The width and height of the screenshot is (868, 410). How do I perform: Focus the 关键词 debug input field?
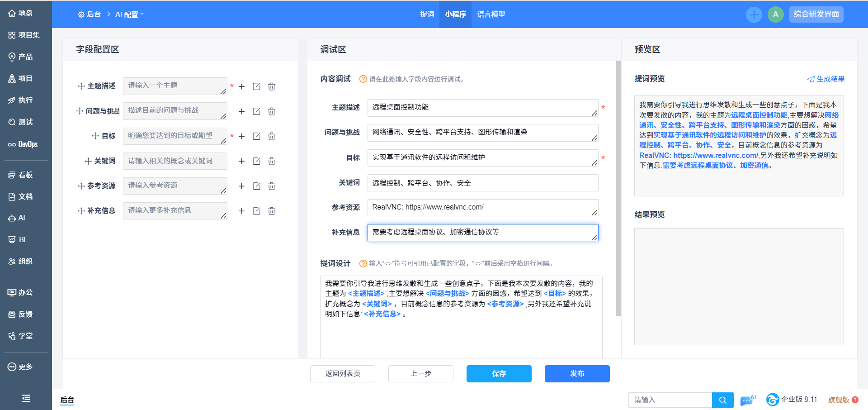pyautogui.click(x=482, y=183)
